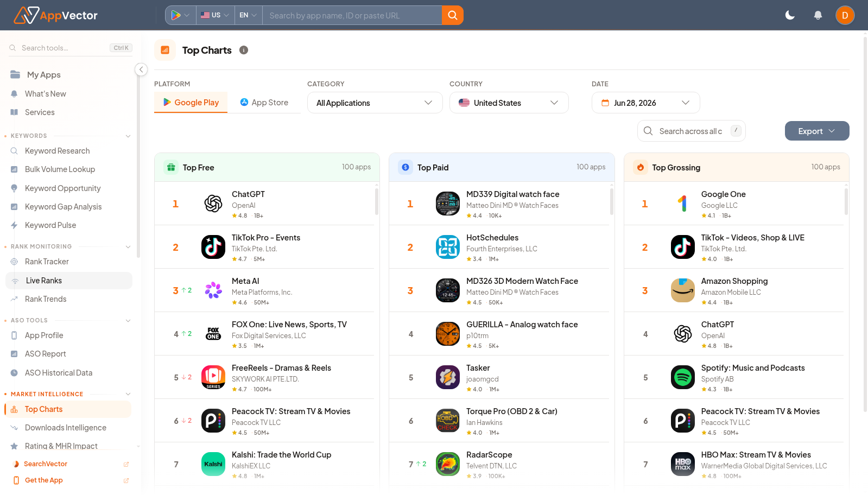Open platform store dropdown in header
The height and width of the screenshot is (495, 868).
point(181,15)
